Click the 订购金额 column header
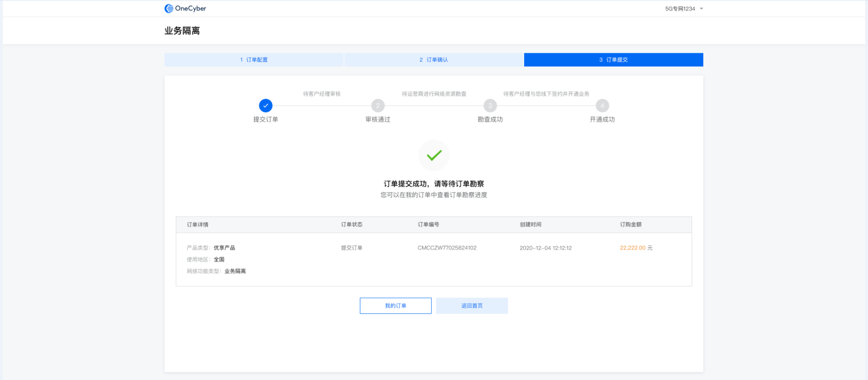The width and height of the screenshot is (868, 380). point(631,224)
